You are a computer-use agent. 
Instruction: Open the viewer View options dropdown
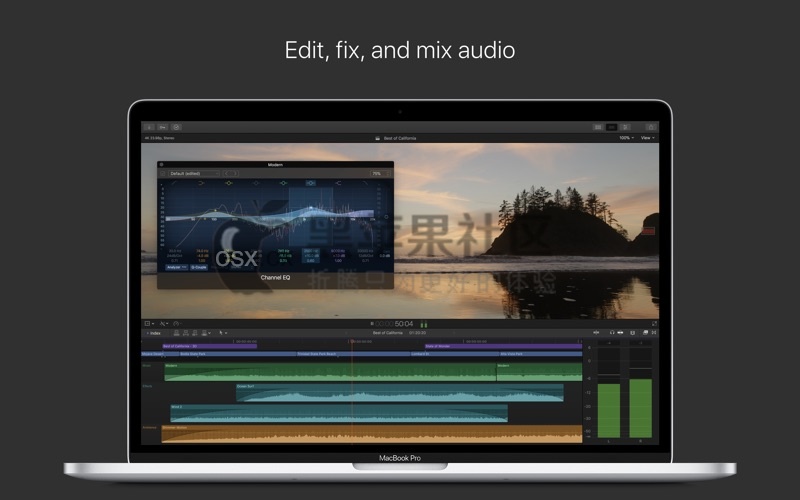[x=647, y=138]
